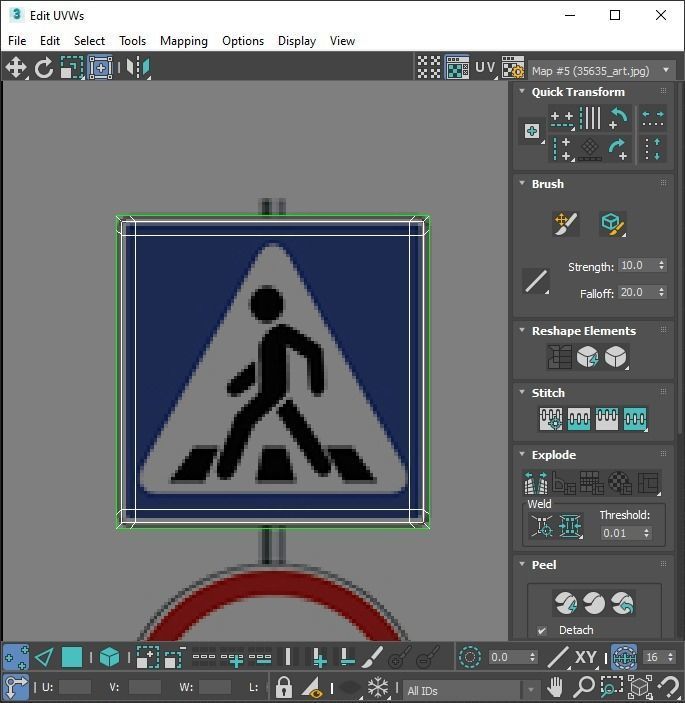The width and height of the screenshot is (685, 703).
Task: Click the UV axis flyout button
Action: click(486, 67)
